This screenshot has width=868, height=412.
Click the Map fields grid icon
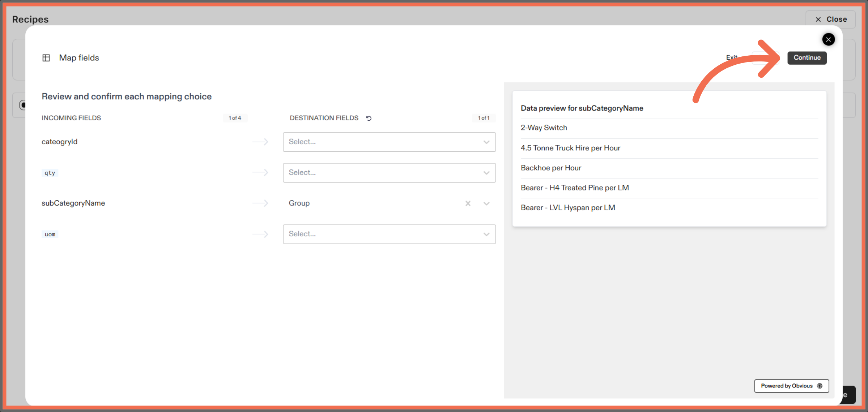(x=46, y=57)
